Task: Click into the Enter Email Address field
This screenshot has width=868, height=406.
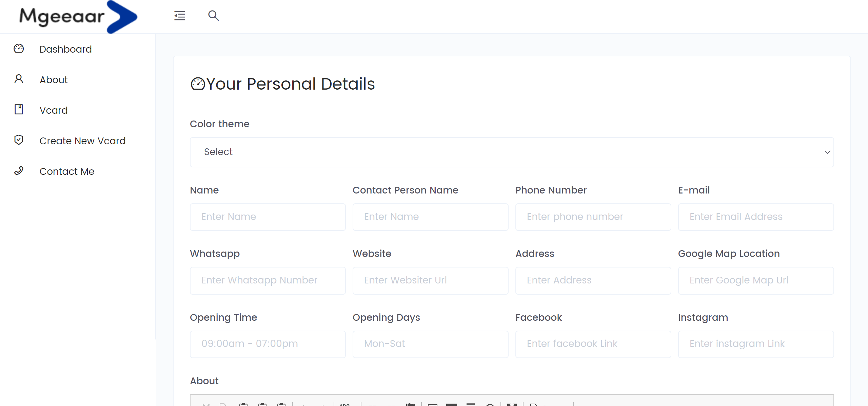Action: point(756,217)
